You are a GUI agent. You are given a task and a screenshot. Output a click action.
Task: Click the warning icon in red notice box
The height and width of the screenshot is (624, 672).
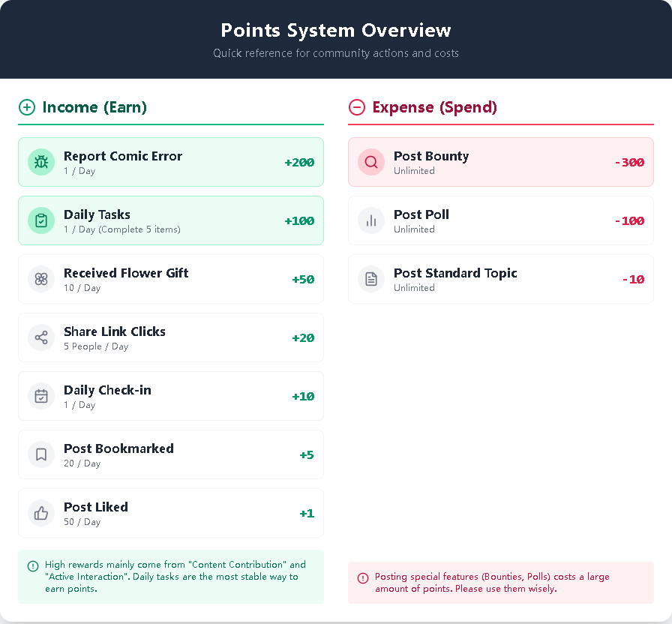(x=363, y=578)
